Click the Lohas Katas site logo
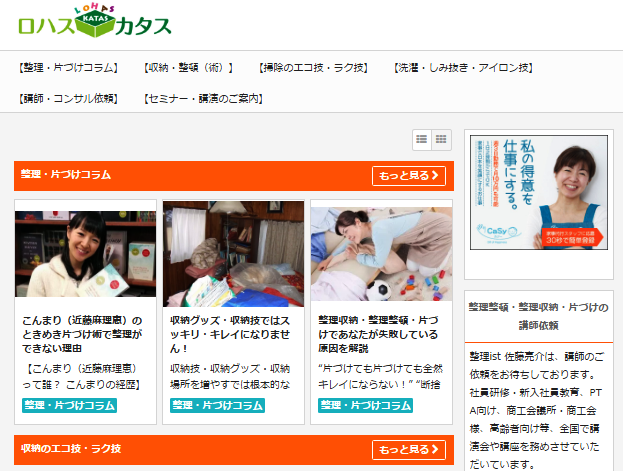This screenshot has width=623, height=471. coord(95,21)
